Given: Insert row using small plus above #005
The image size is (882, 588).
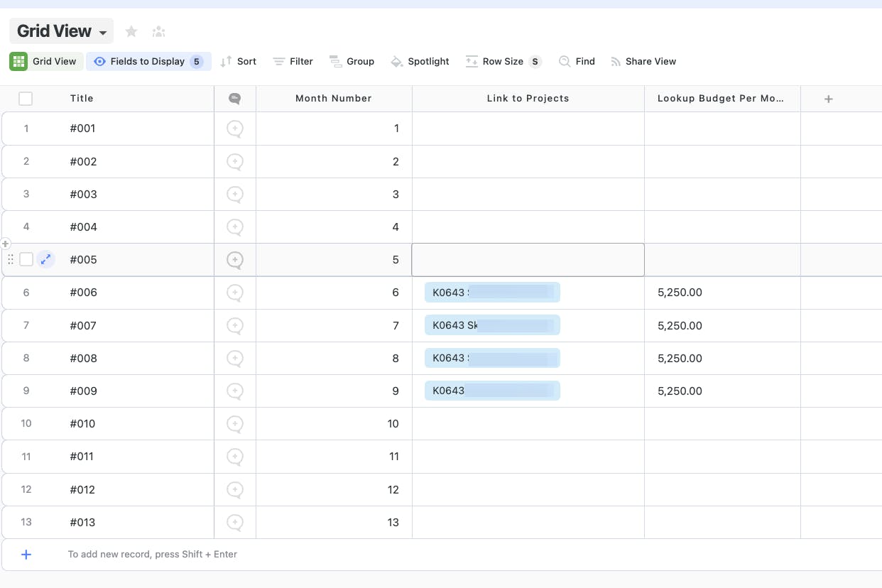Looking at the screenshot, I should [x=6, y=244].
